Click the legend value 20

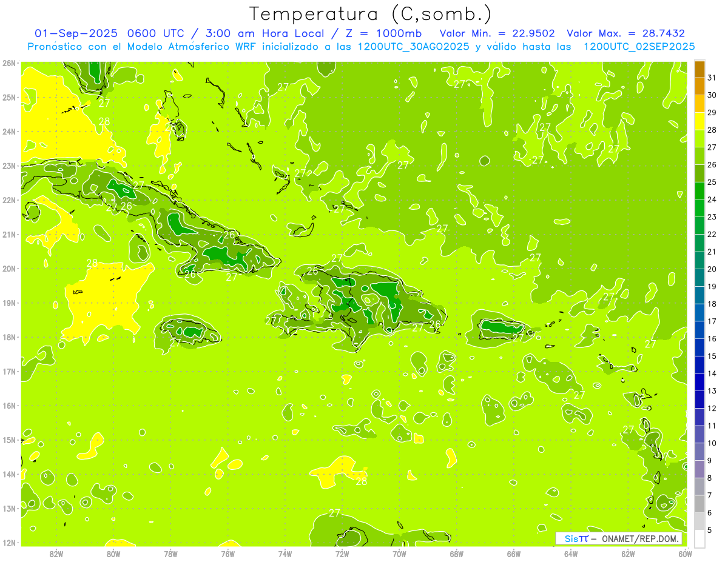(x=712, y=269)
